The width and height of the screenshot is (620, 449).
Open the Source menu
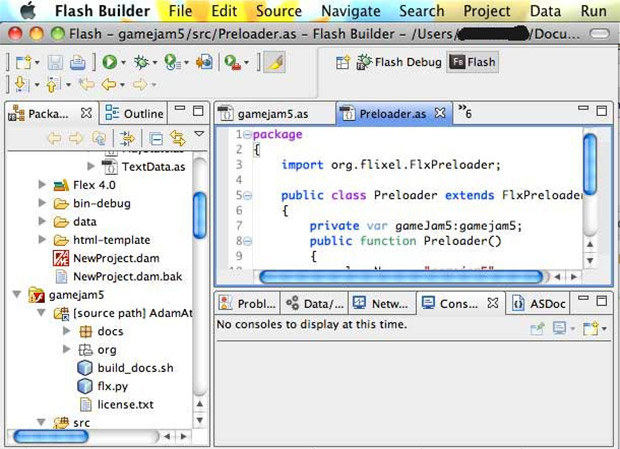pyautogui.click(x=279, y=11)
